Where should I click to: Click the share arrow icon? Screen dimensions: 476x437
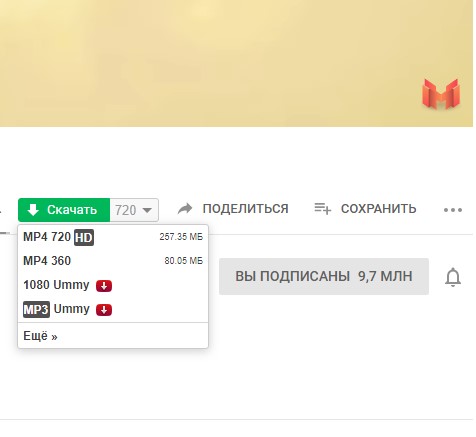coord(185,209)
